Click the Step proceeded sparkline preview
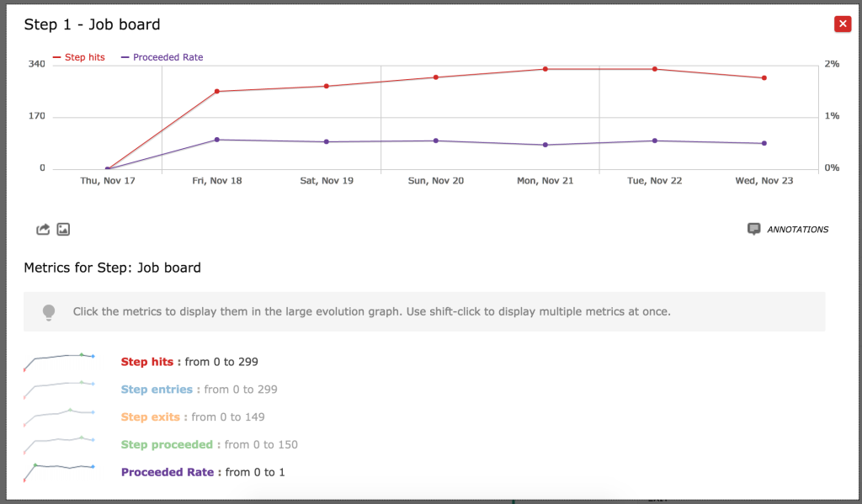 [x=59, y=444]
